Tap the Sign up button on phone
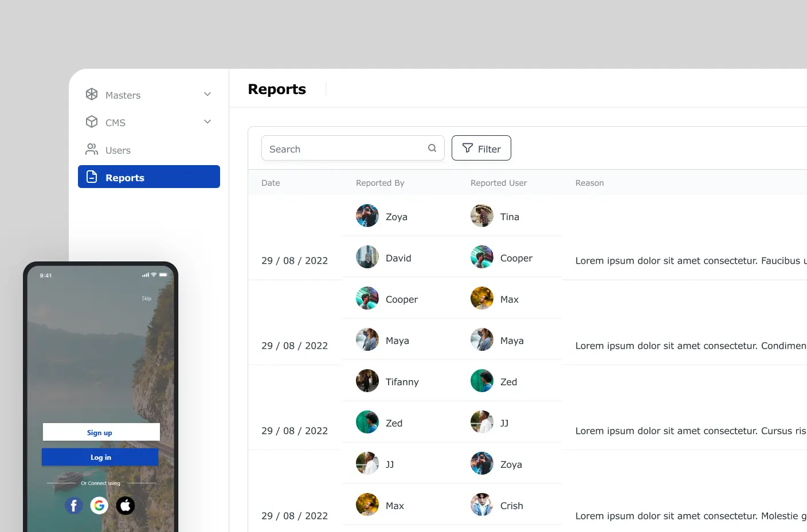Image resolution: width=807 pixels, height=532 pixels. coord(101,432)
